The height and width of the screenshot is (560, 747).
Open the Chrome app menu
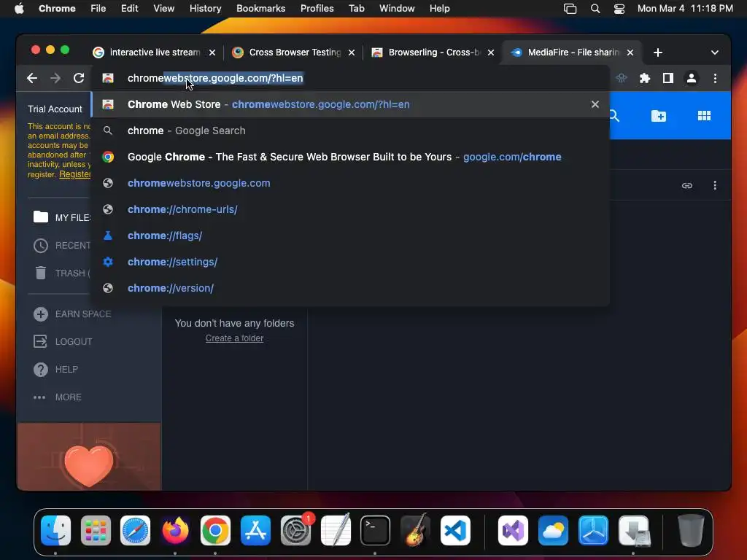57,9
